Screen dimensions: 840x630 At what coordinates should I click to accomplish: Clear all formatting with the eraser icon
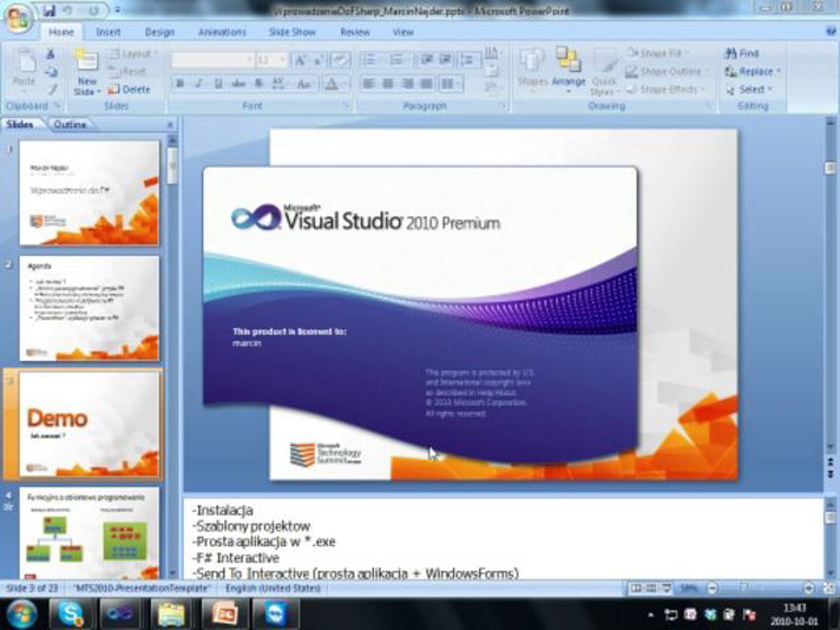(x=340, y=61)
